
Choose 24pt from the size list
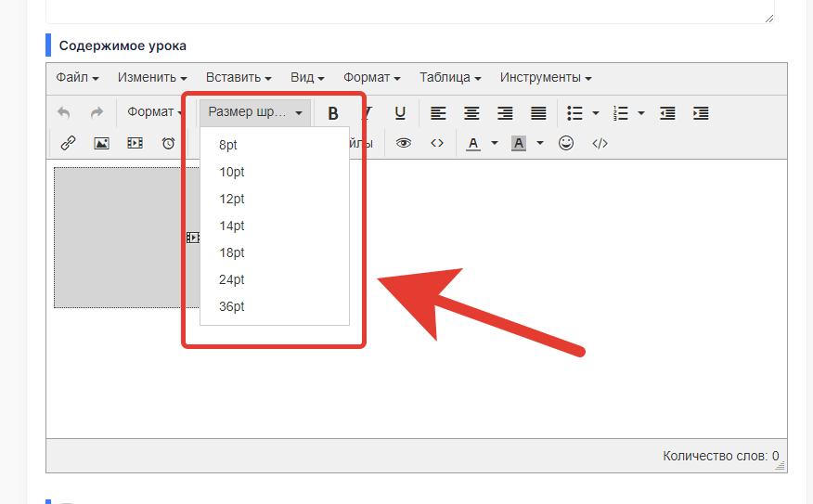[232, 279]
